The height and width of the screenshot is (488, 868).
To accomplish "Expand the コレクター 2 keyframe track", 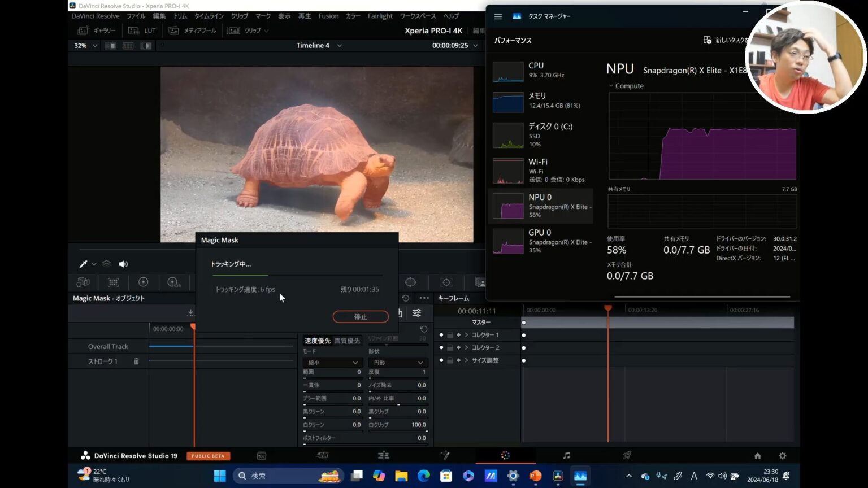I will click(466, 348).
